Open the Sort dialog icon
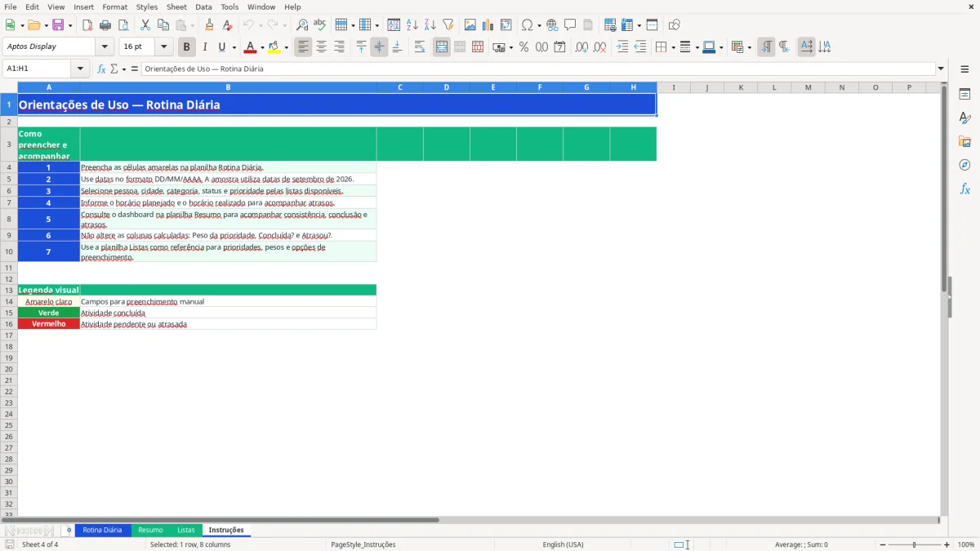The image size is (980, 551). click(x=394, y=25)
